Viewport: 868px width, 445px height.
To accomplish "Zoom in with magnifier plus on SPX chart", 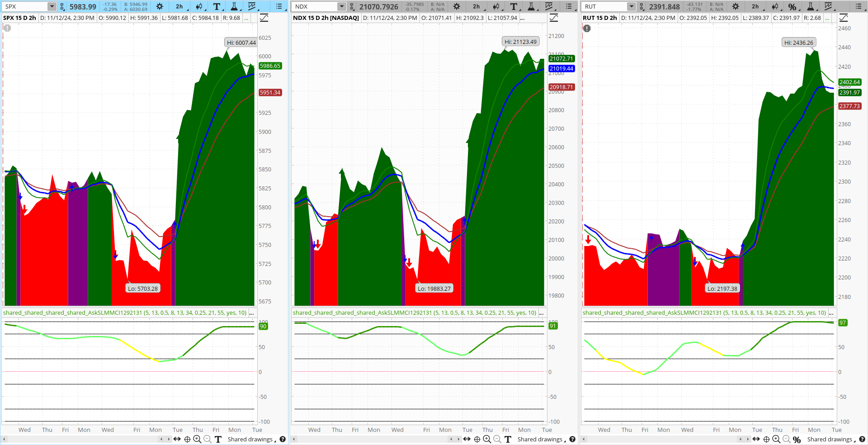I will pos(197,439).
